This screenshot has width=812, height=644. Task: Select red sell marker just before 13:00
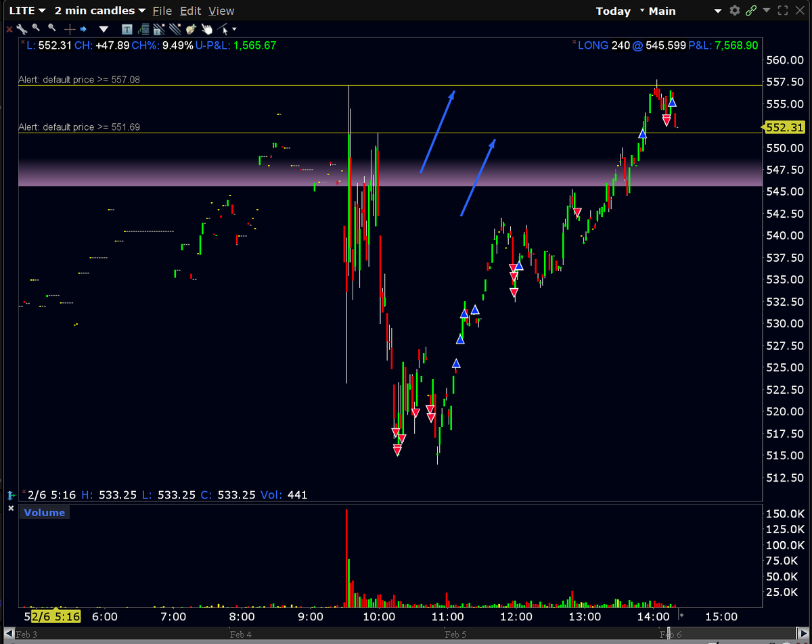(577, 212)
